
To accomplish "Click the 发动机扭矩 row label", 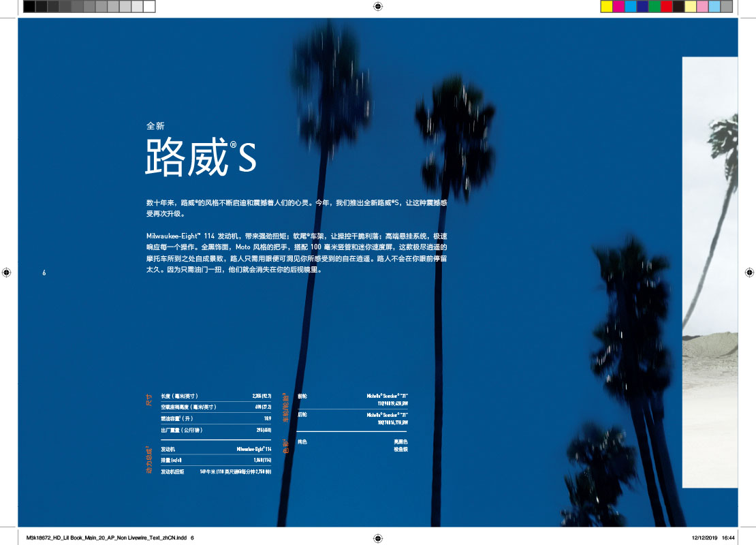I will pos(172,471).
